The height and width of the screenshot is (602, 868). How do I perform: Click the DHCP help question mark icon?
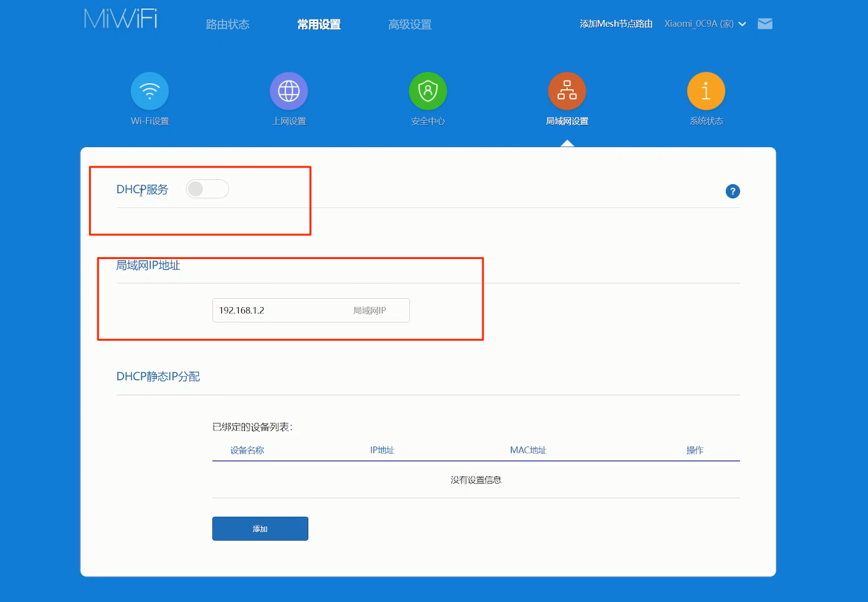(732, 191)
